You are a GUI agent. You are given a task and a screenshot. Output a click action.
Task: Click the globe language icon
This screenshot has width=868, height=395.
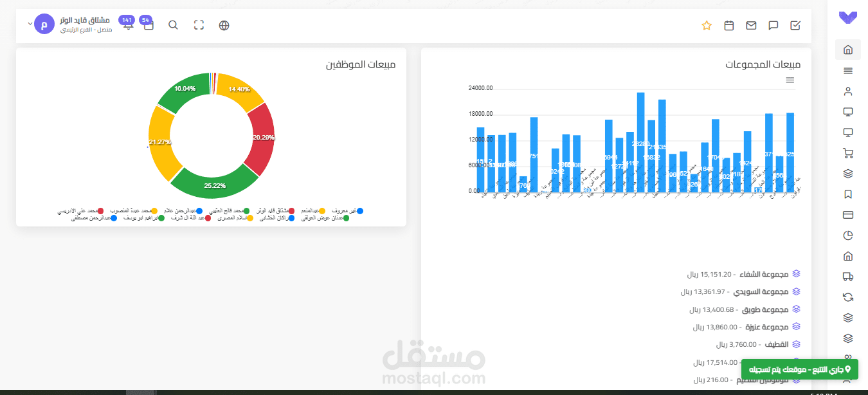224,26
